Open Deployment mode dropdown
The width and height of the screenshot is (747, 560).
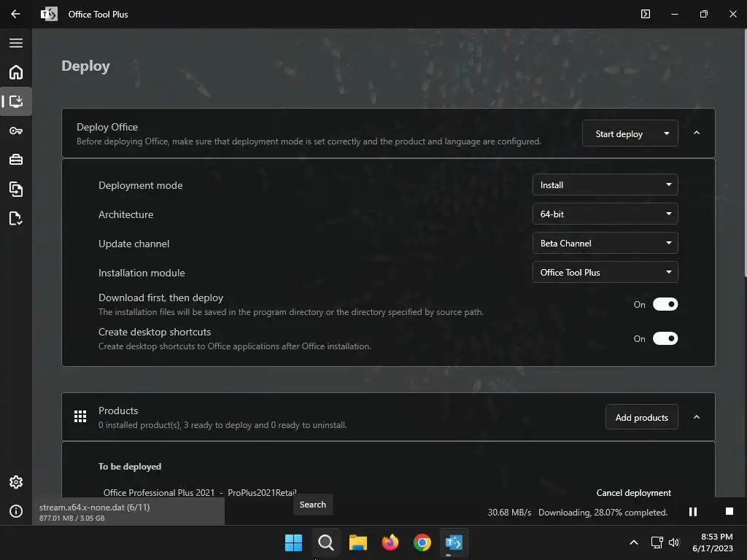click(605, 184)
